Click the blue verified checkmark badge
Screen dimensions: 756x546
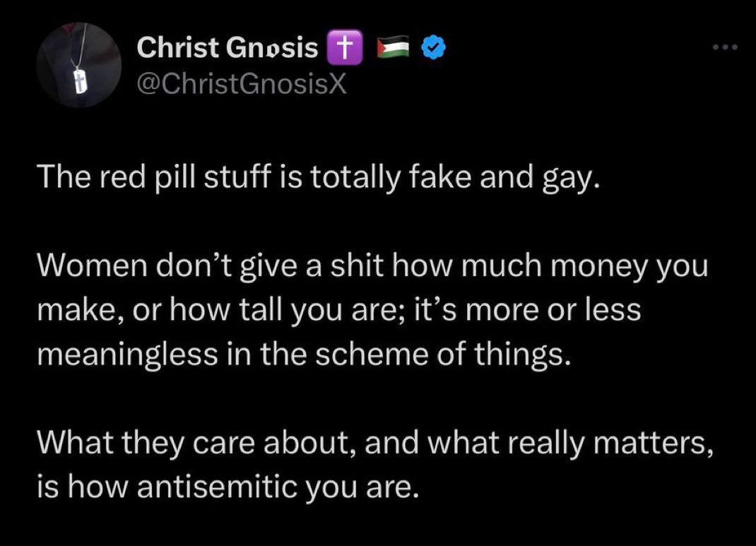click(433, 47)
